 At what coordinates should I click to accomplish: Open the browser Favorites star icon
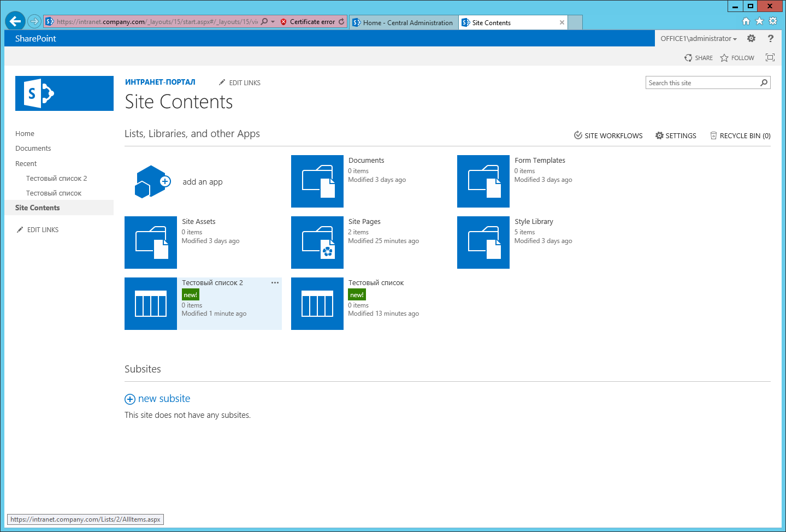[759, 21]
